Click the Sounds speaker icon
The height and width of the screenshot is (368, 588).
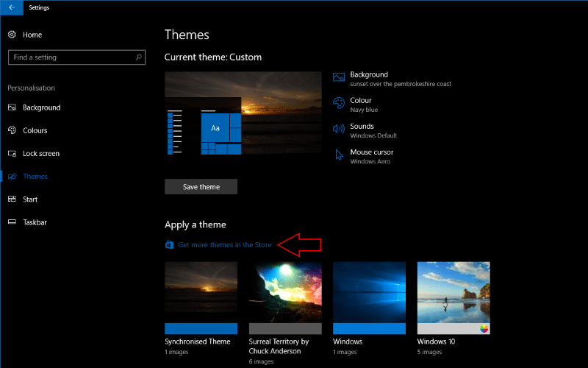[x=339, y=129]
